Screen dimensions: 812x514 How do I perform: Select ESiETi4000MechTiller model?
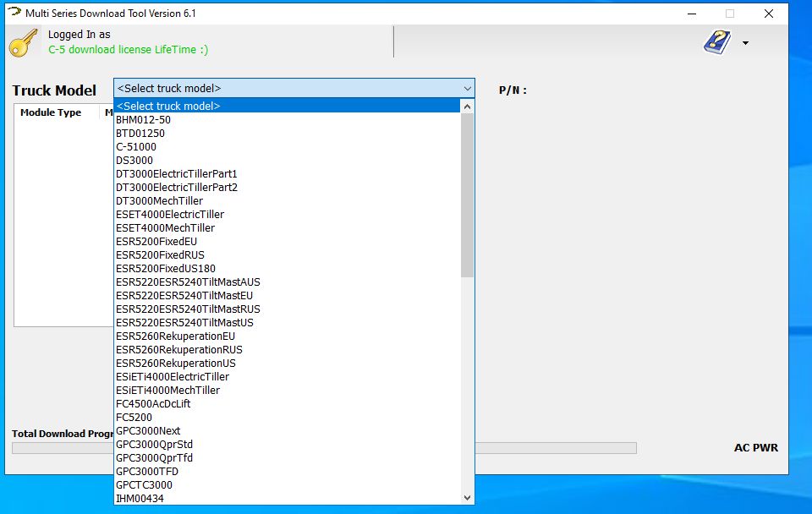(287, 391)
